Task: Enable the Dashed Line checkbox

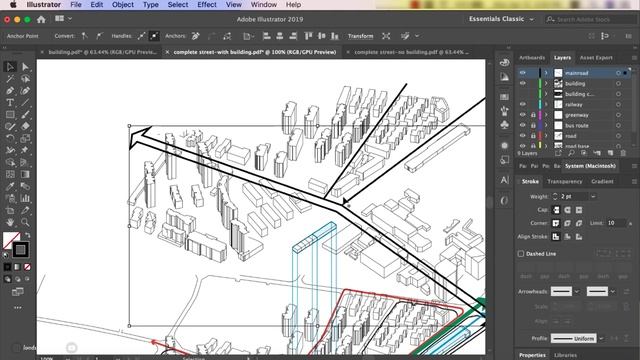Action: [521, 254]
